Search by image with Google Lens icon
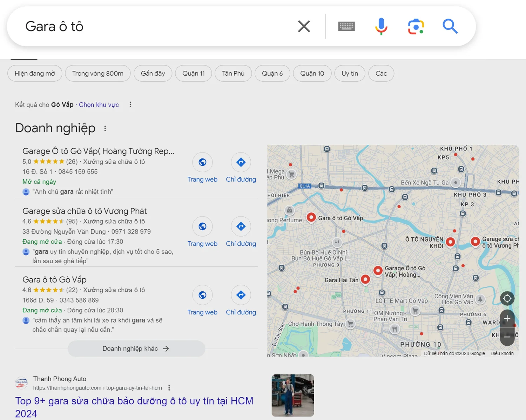This screenshot has height=420, width=526. click(x=416, y=27)
